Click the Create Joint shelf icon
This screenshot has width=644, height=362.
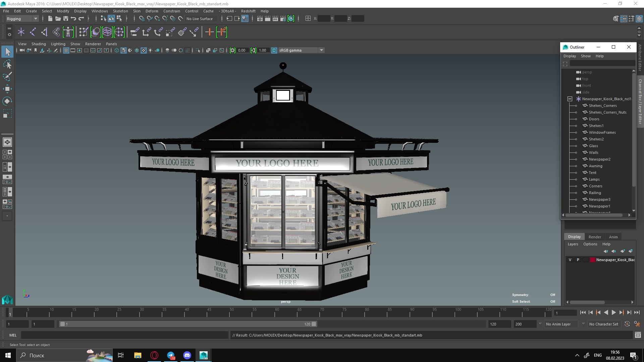(33, 32)
